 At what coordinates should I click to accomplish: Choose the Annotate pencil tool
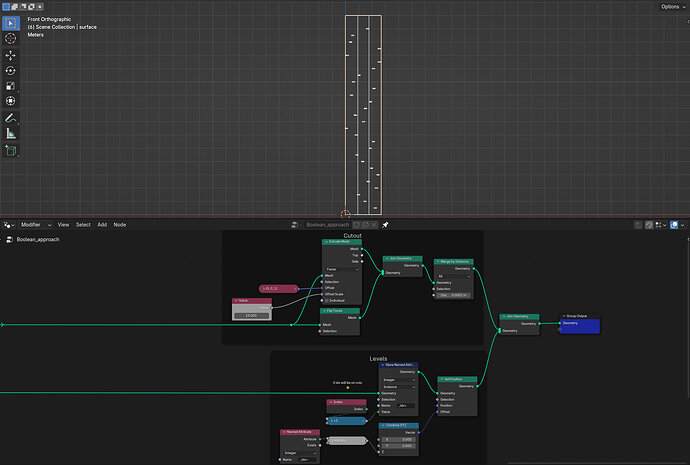pos(11,118)
